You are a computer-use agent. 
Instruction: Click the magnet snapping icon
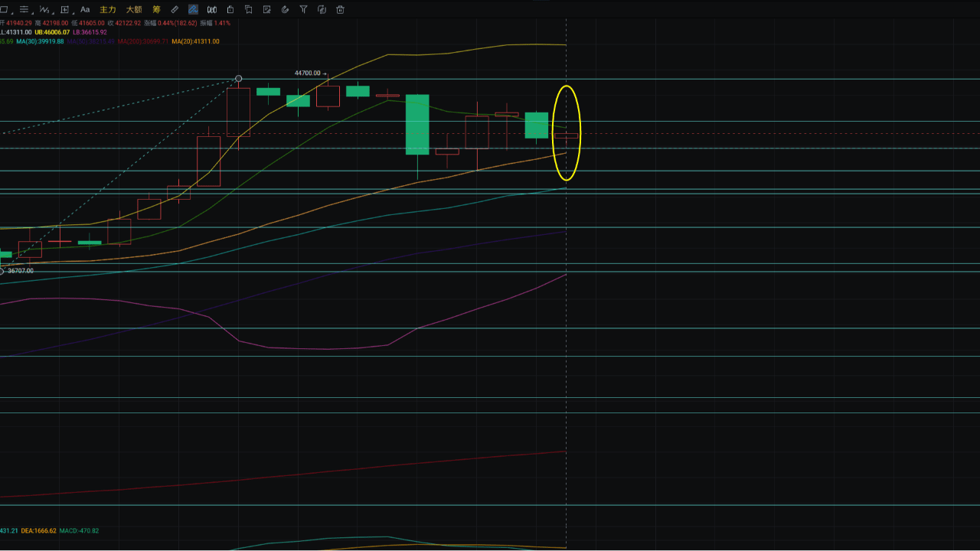tap(285, 9)
